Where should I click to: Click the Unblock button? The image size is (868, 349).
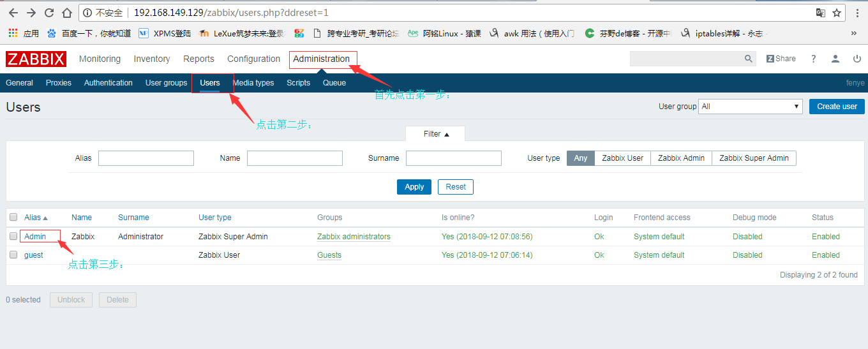71,300
